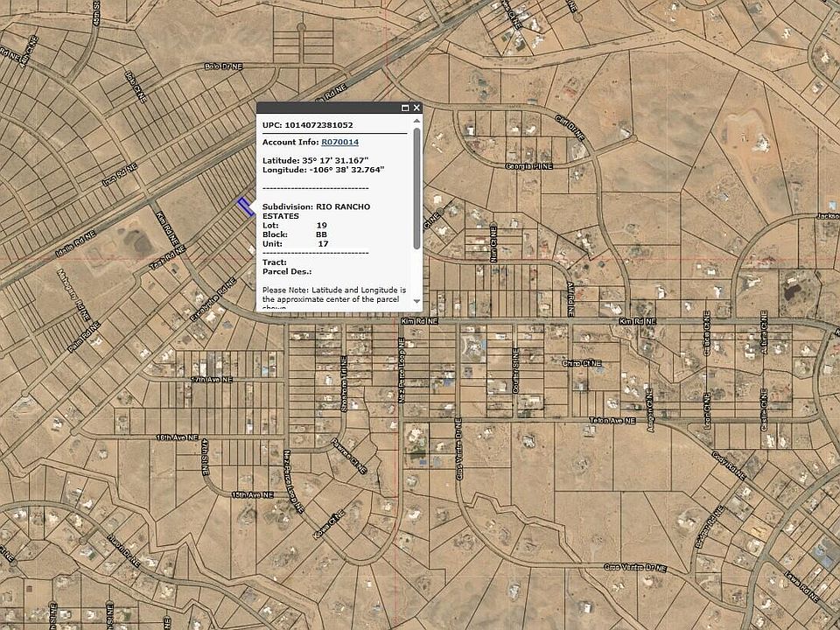Click the Lot 19 row
Screen dimensions: 840x630
tap(295, 226)
